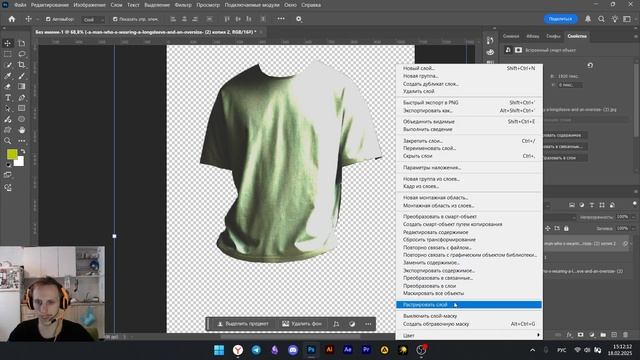Click Преобразовать в слои properties button

coord(565,158)
